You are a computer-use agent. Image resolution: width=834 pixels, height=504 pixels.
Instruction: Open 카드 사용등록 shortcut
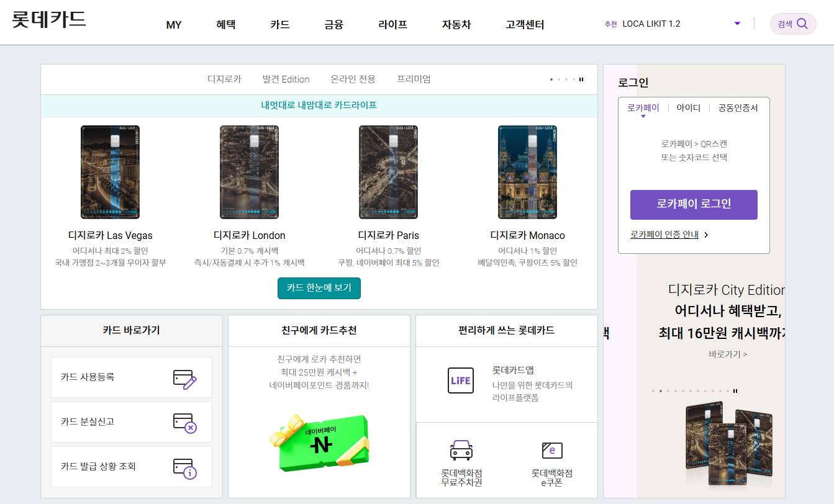132,377
